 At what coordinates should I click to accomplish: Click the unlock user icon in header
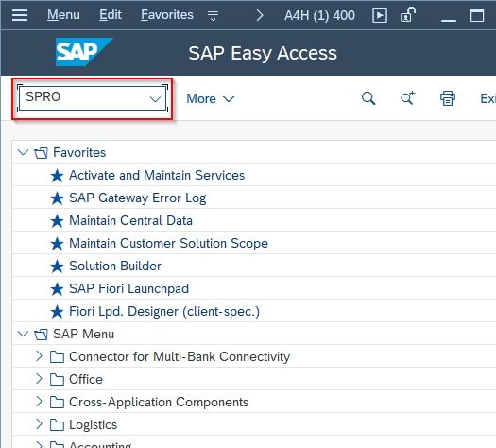pos(407,14)
